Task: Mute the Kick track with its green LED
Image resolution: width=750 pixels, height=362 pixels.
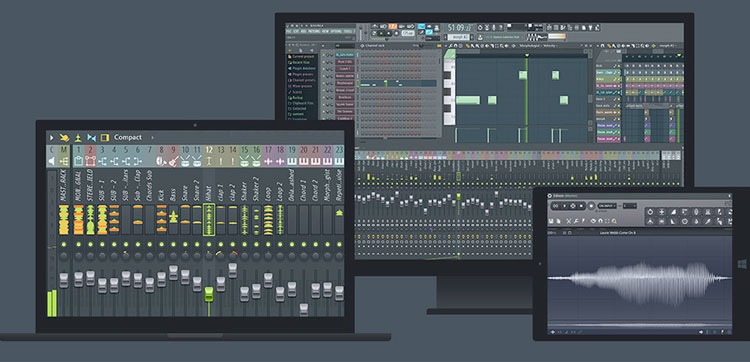Action: coord(161,244)
